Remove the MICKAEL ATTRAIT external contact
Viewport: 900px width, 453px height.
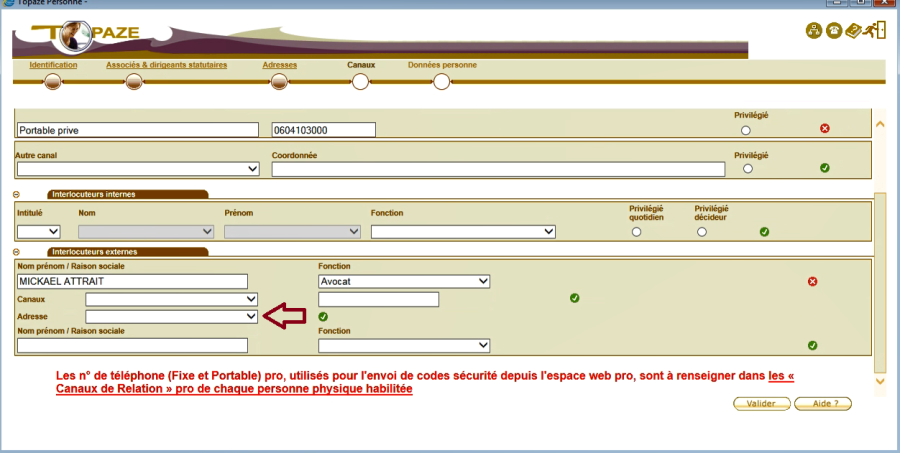pos(812,282)
